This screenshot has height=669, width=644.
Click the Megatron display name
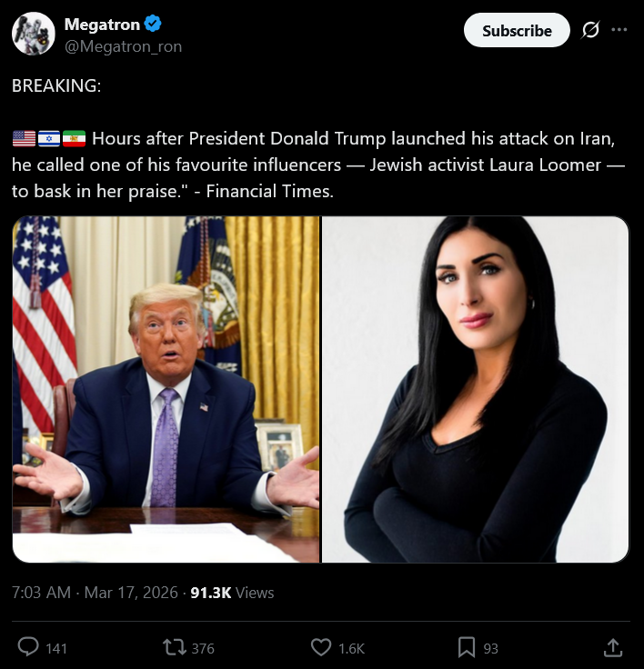click(x=102, y=25)
